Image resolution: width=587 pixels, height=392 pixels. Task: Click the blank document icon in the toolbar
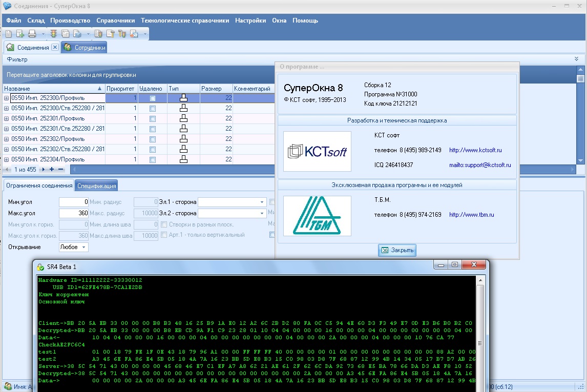coord(9,34)
